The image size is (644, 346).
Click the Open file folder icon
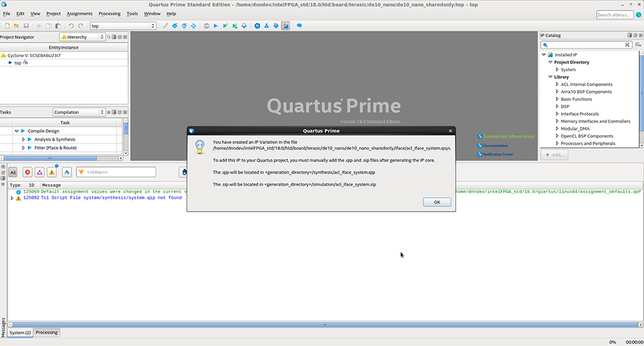17,26
